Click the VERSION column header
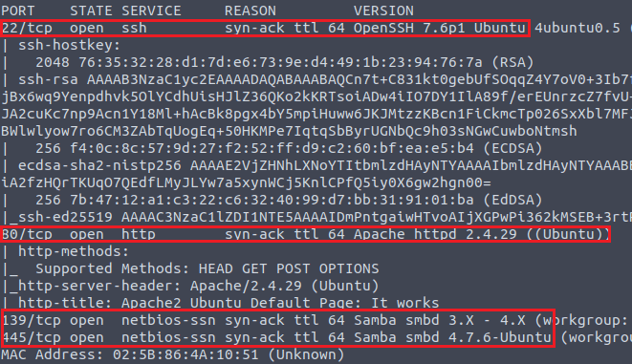Image resolution: width=632 pixels, height=364 pixels. pos(383,11)
